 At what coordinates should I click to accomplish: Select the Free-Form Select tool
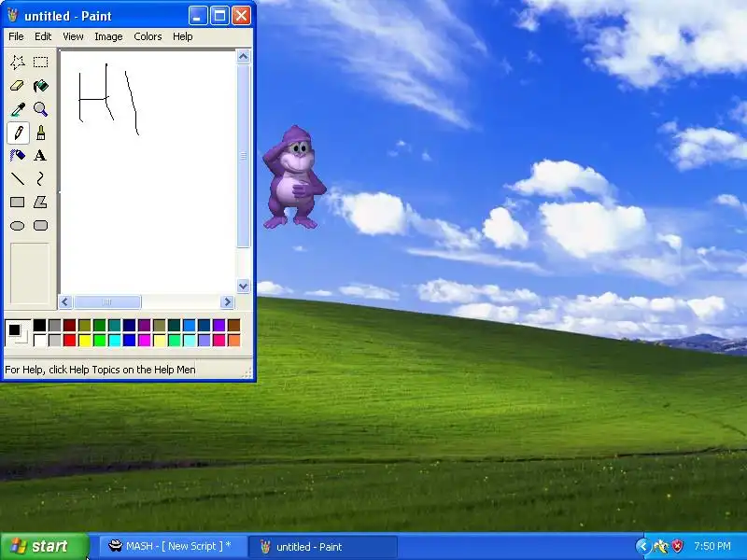[18, 63]
